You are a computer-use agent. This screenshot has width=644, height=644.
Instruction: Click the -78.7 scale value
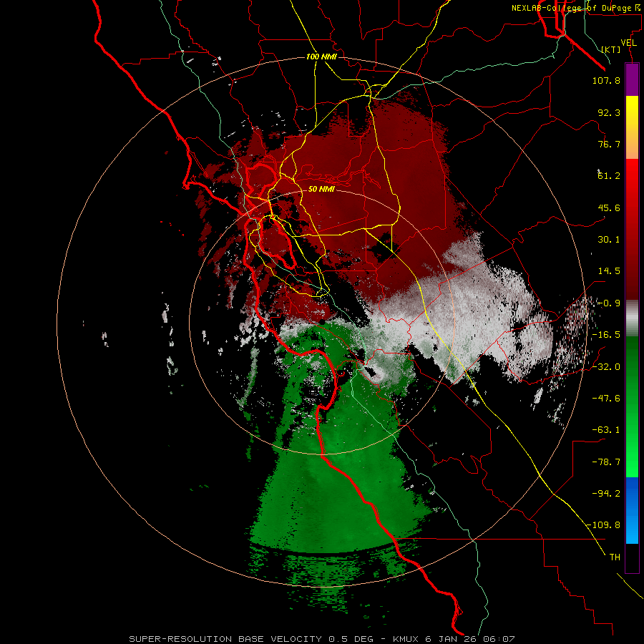point(606,462)
